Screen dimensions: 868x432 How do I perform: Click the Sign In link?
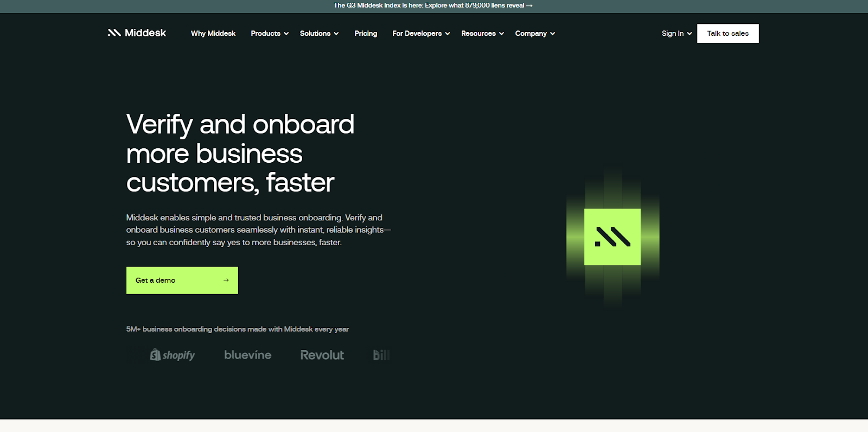point(673,34)
